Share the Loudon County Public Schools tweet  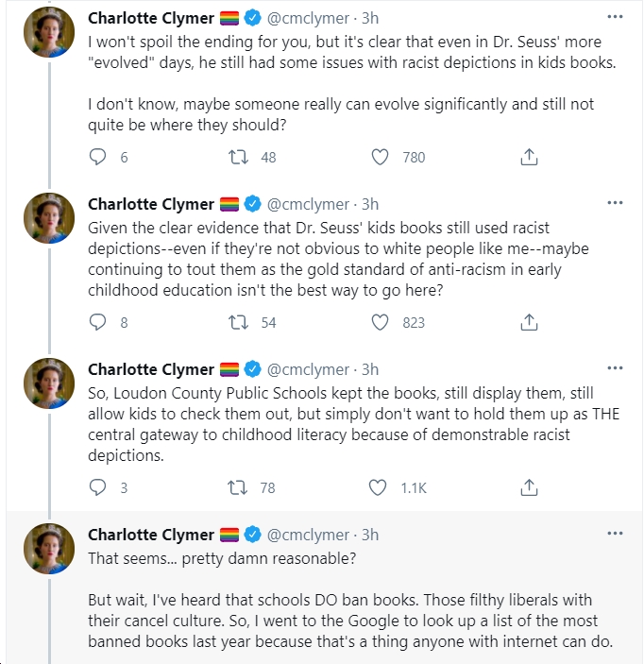(529, 487)
